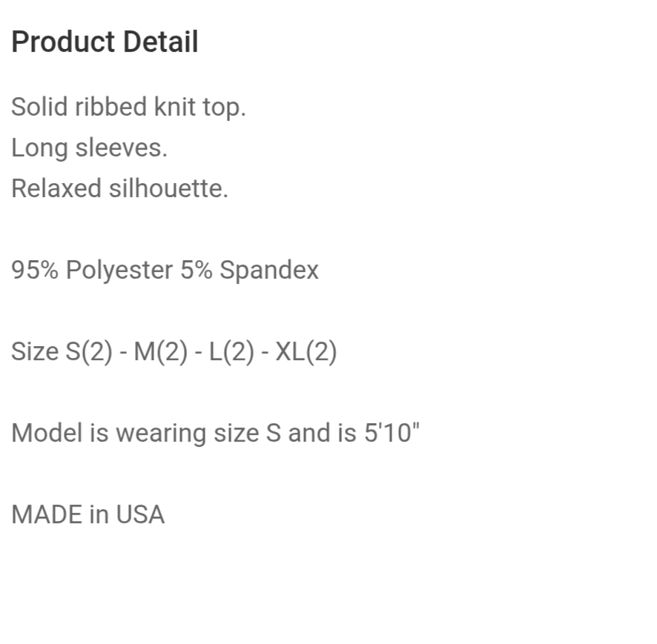This screenshot has height=644, width=657.
Task: Click 'M(2)' in the size line
Action: (x=160, y=351)
